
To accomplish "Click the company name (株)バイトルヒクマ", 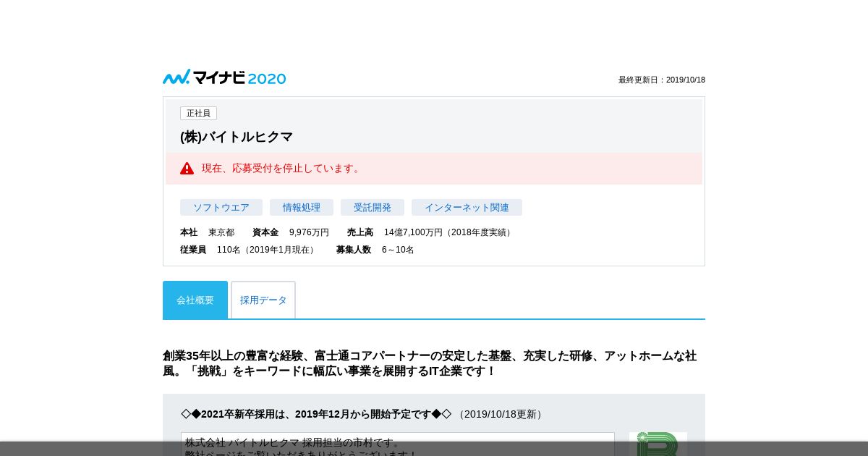I will (x=237, y=137).
